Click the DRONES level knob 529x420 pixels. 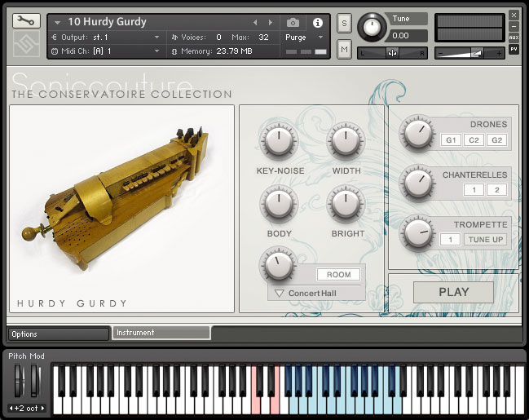click(418, 134)
